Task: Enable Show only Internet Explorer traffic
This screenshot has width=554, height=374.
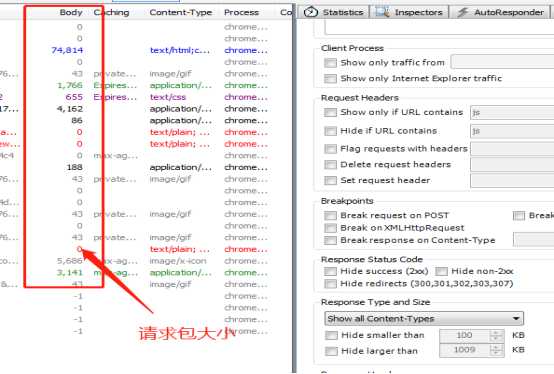Action: [330, 78]
